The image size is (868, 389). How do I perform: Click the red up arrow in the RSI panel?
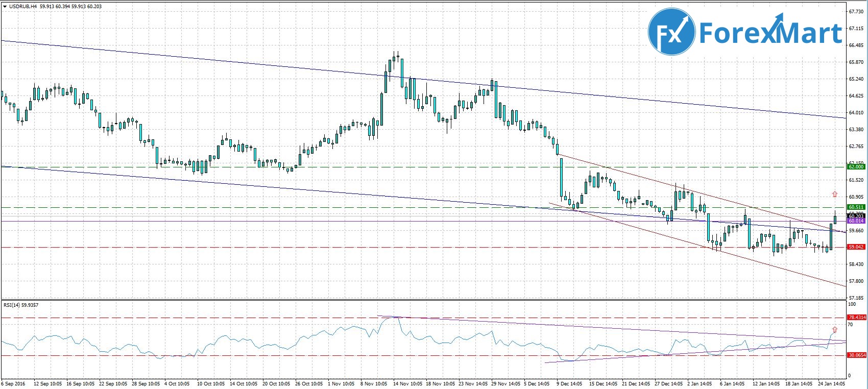coord(834,330)
